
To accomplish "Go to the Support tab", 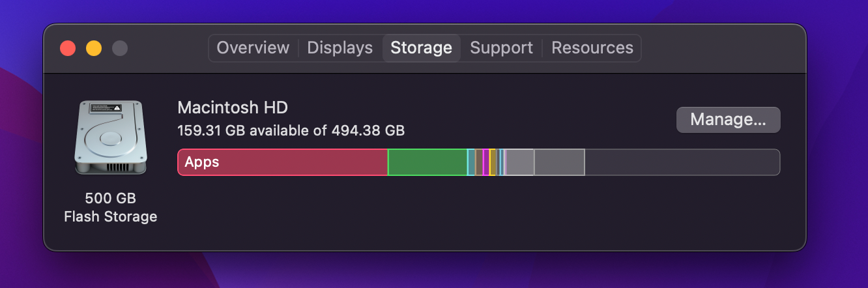I will pos(502,48).
